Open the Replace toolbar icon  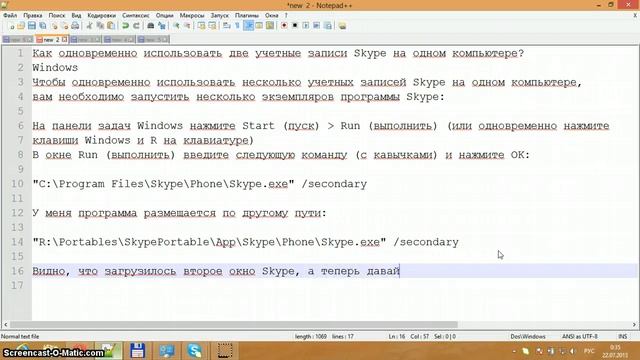pyautogui.click(x=162, y=26)
